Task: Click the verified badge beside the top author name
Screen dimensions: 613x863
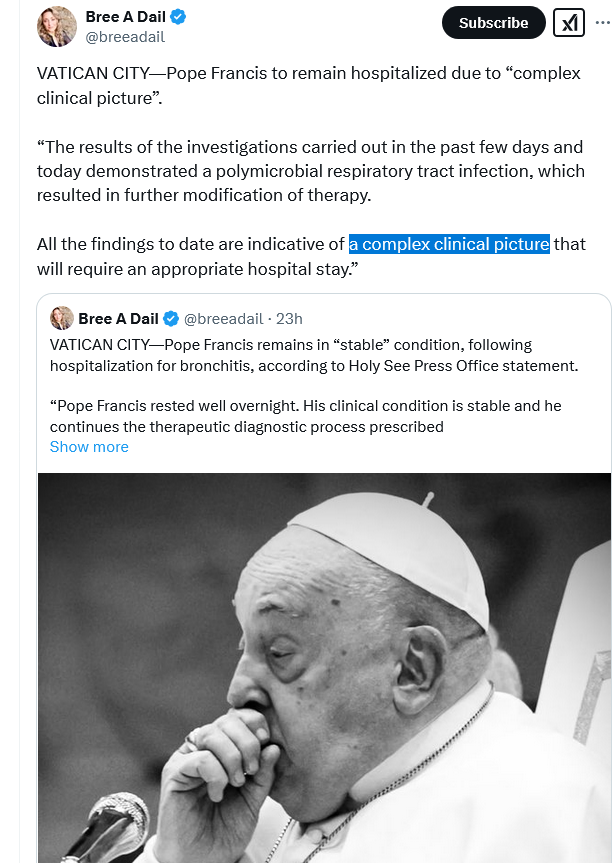Action: (x=178, y=17)
